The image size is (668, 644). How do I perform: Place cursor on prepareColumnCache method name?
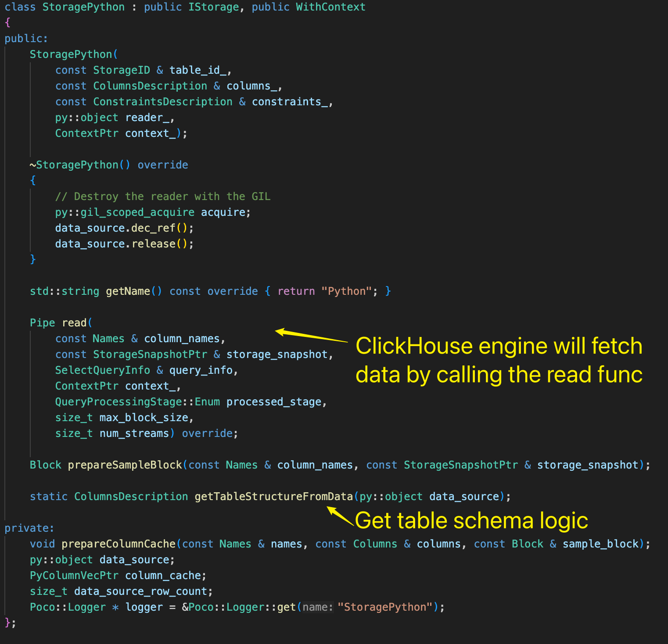click(x=118, y=544)
